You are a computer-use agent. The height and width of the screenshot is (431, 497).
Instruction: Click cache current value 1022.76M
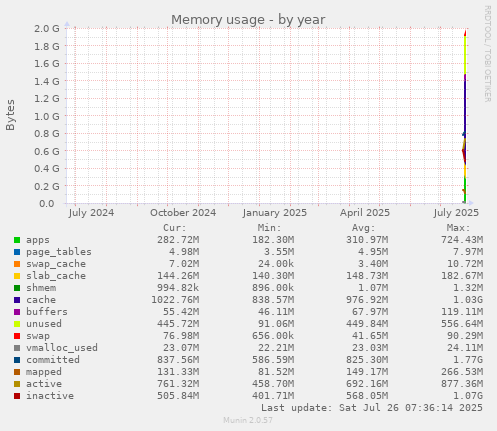point(175,300)
